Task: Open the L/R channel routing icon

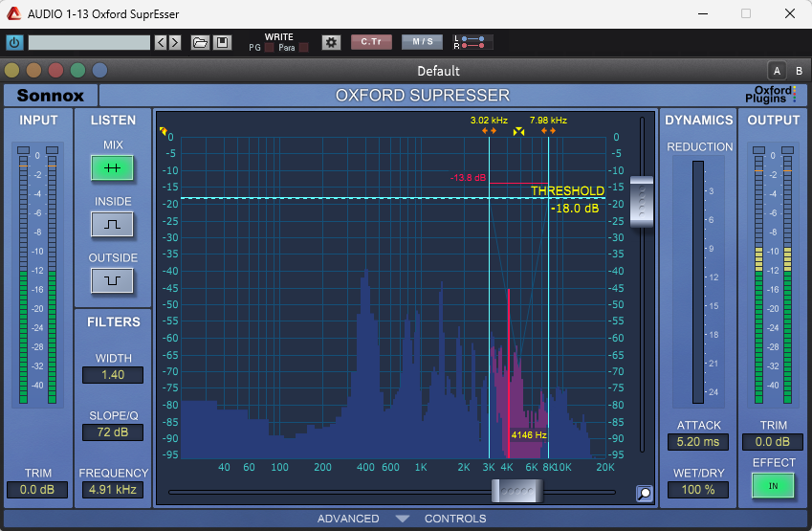Action: pos(472,42)
